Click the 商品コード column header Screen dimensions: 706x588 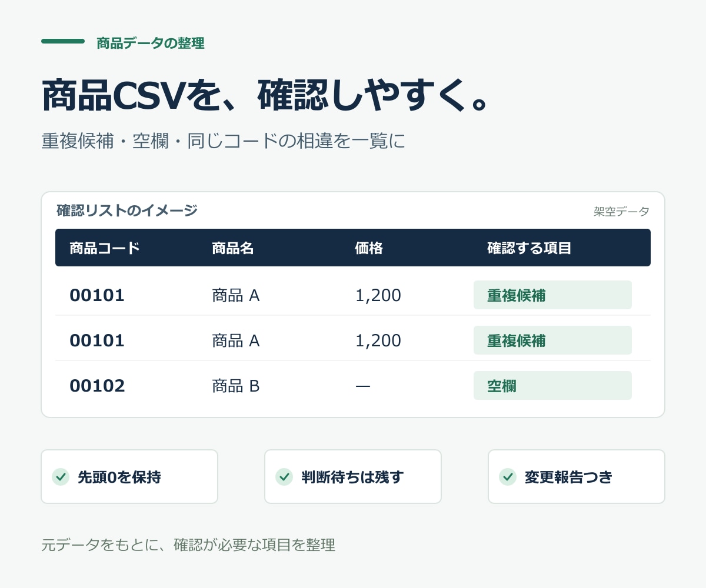coord(105,248)
